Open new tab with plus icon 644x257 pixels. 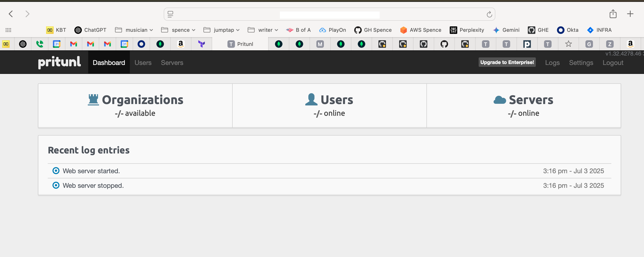click(630, 14)
